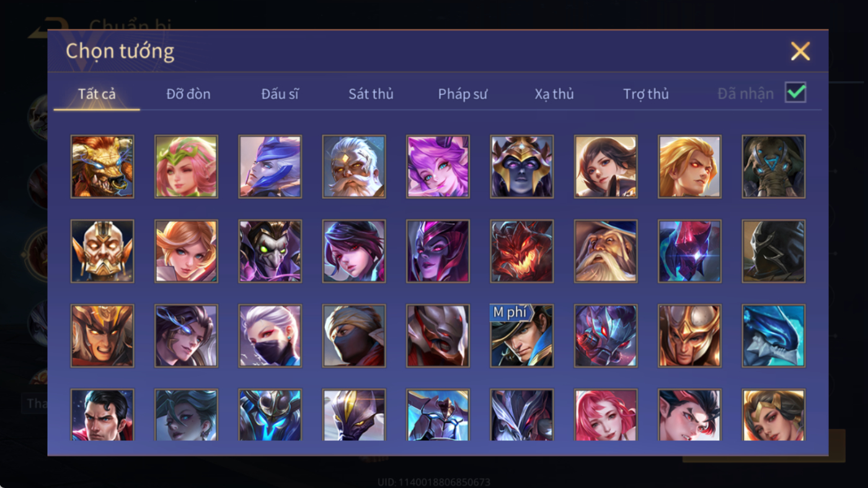Choose the red lava demon hero
This screenshot has width=868, height=488.
click(521, 251)
